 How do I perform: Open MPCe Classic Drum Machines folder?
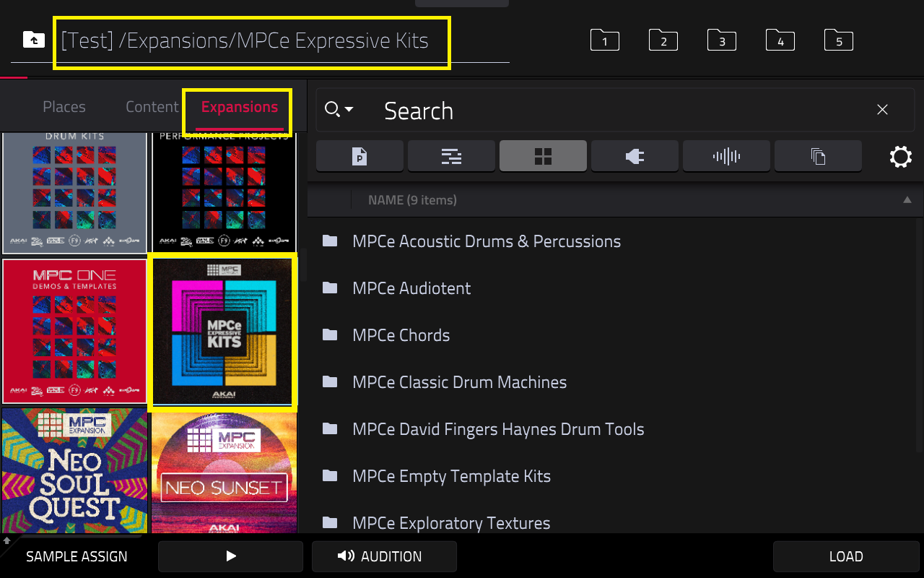tap(614, 382)
